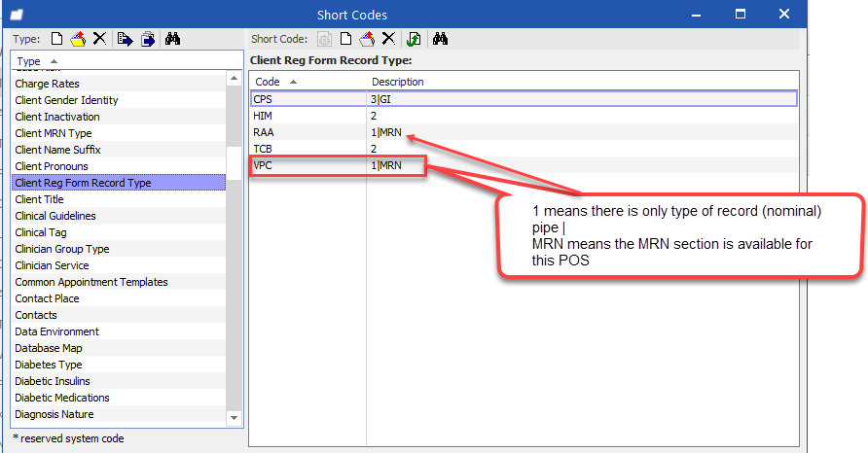The image size is (868, 453).
Task: Click the VPC row 1|MRN description
Action: tap(386, 165)
